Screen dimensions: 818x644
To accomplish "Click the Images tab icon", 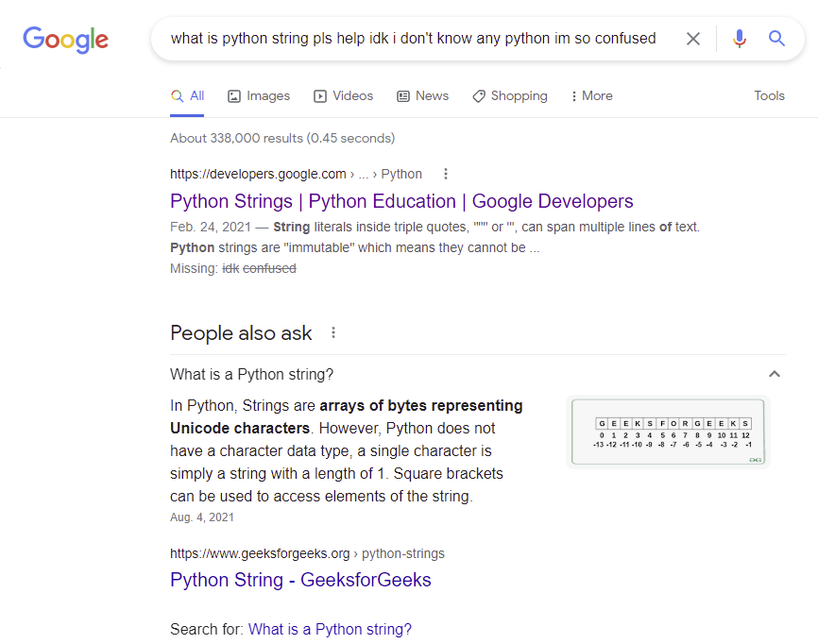I will coord(235,96).
